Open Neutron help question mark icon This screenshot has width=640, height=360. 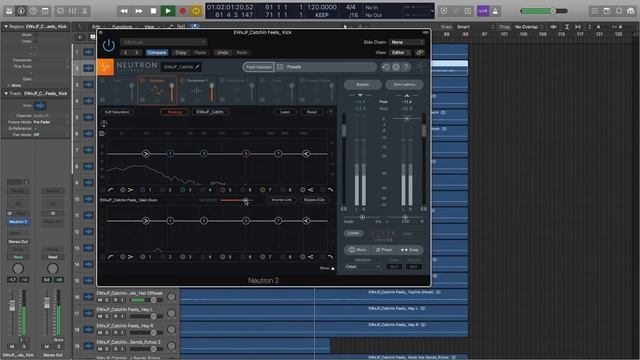click(x=406, y=67)
